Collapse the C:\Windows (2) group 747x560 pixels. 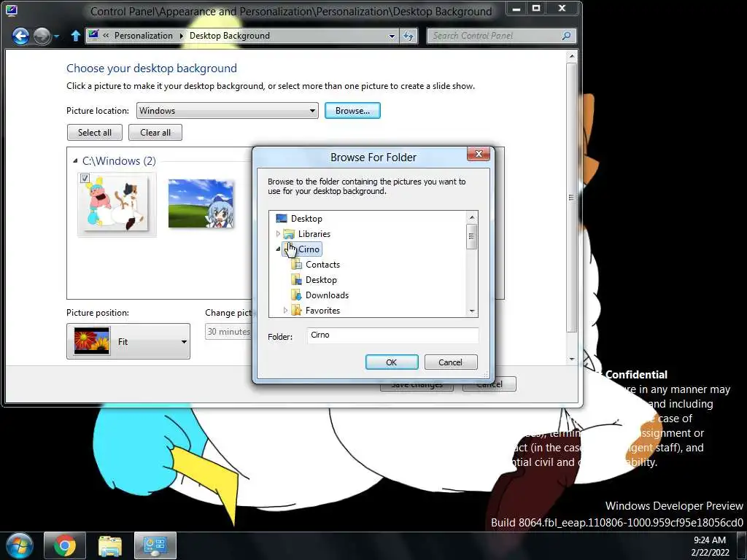point(75,161)
